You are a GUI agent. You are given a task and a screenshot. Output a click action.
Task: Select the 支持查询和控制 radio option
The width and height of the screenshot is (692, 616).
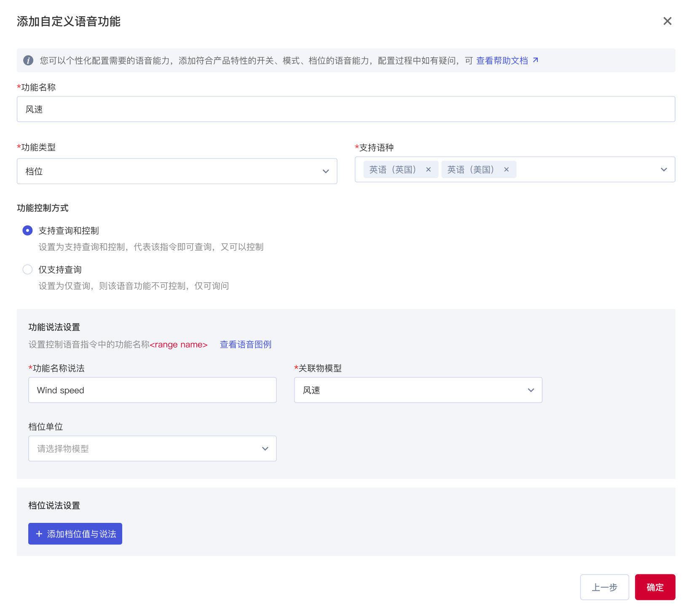coord(27,230)
